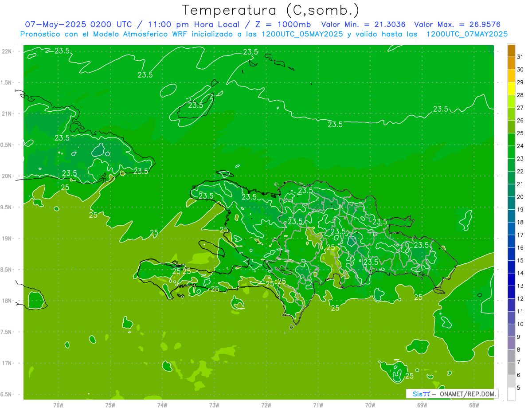Pick the lime swatch between 27 and 28
Viewport: 532px width, 411px height.
[511, 101]
